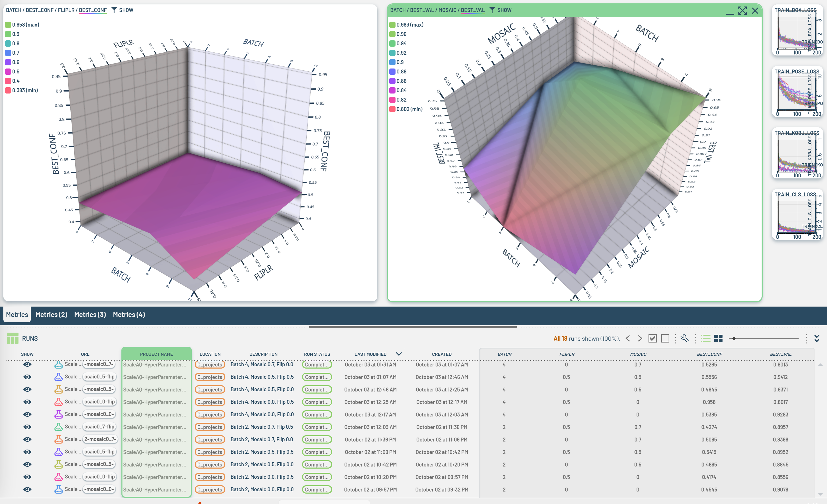Switch runs table to grid view

tap(718, 338)
